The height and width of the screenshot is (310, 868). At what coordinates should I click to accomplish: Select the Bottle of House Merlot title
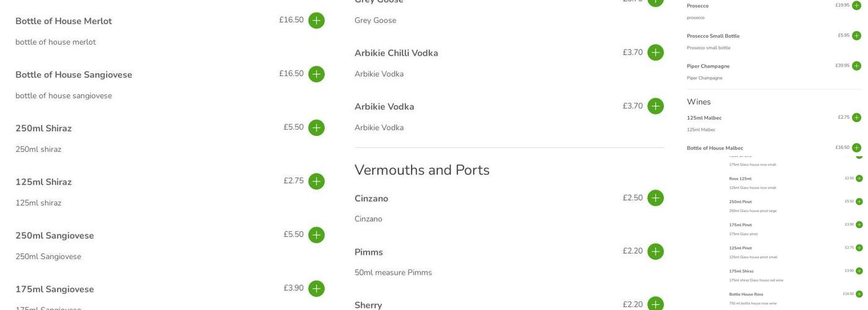(63, 21)
